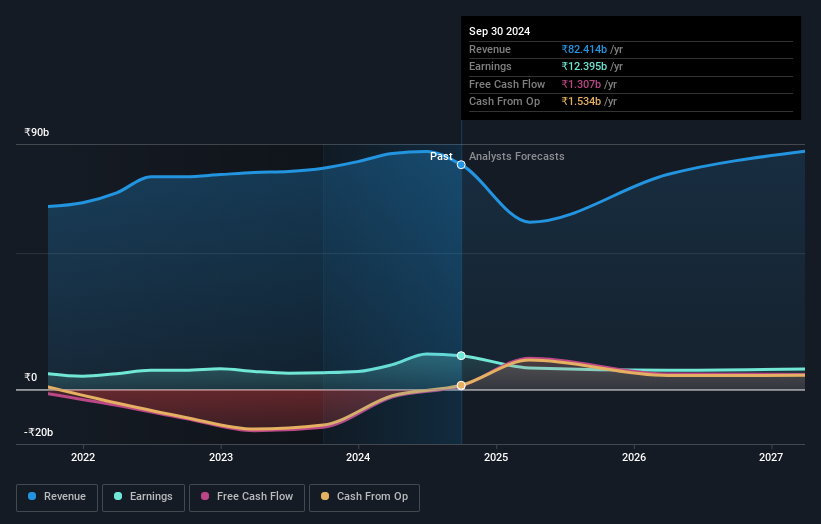Toggle the Free Cash Flow legend button
821x524 pixels.
pos(247,497)
